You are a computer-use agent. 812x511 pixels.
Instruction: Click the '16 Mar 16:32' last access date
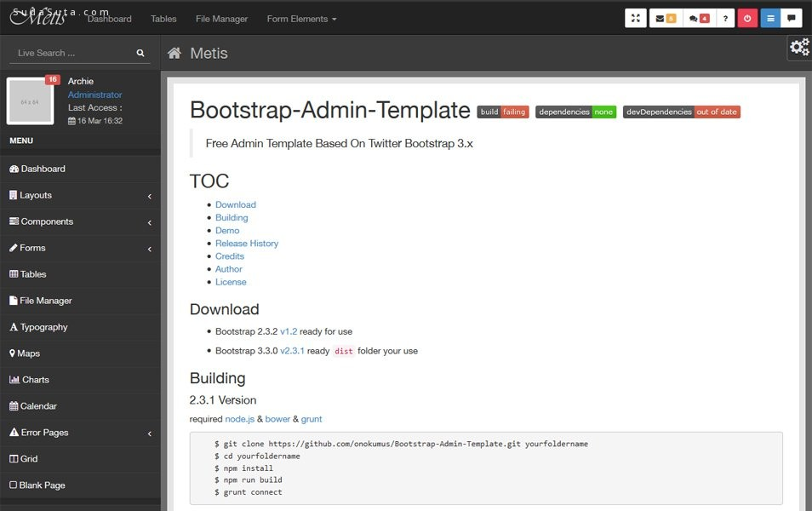tap(100, 121)
